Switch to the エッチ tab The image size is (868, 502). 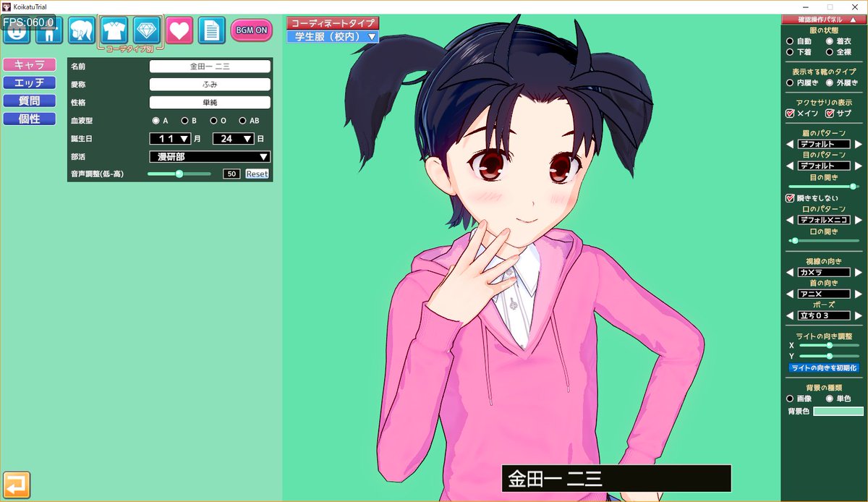click(x=29, y=82)
